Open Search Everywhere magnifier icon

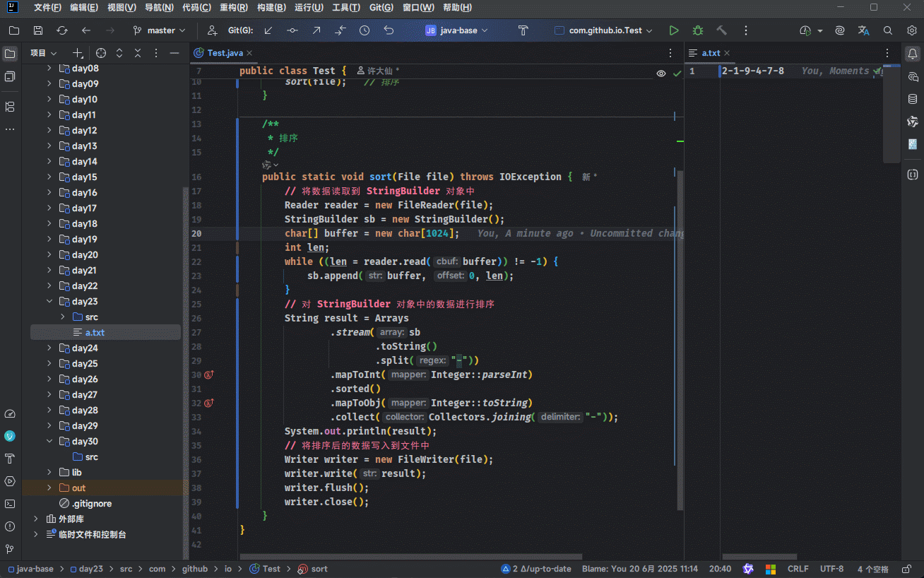pyautogui.click(x=888, y=30)
